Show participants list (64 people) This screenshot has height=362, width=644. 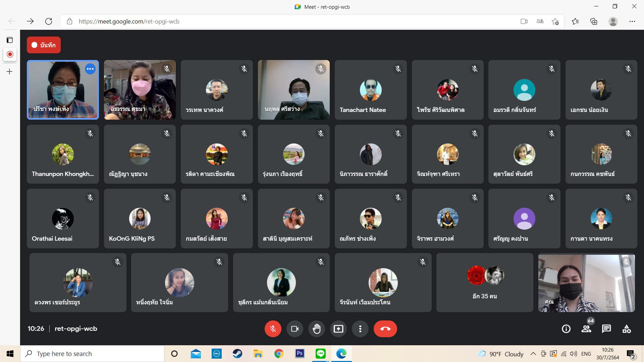coord(586,329)
